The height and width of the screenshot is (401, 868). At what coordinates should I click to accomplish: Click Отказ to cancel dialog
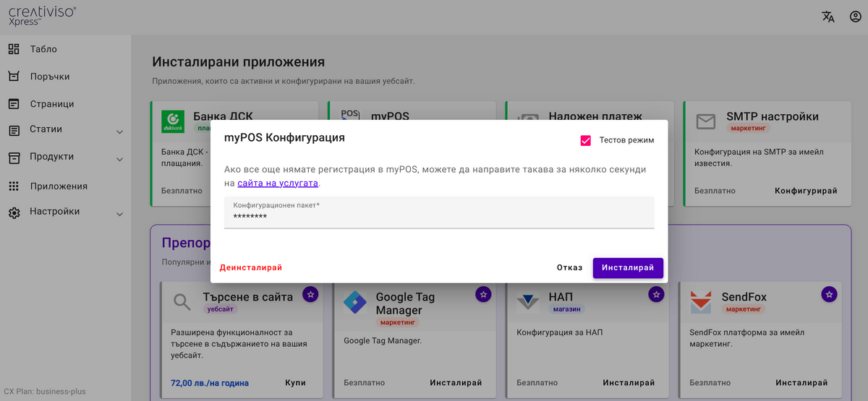point(569,267)
